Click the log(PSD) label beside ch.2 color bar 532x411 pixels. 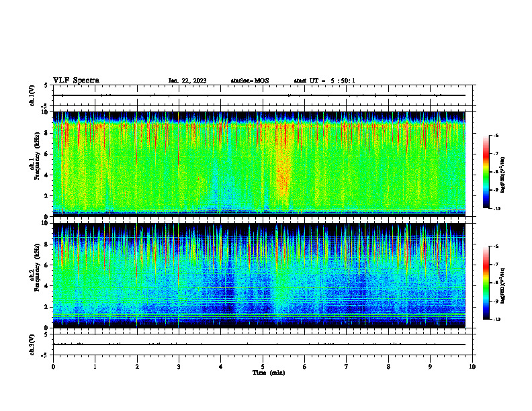pyautogui.click(x=503, y=285)
